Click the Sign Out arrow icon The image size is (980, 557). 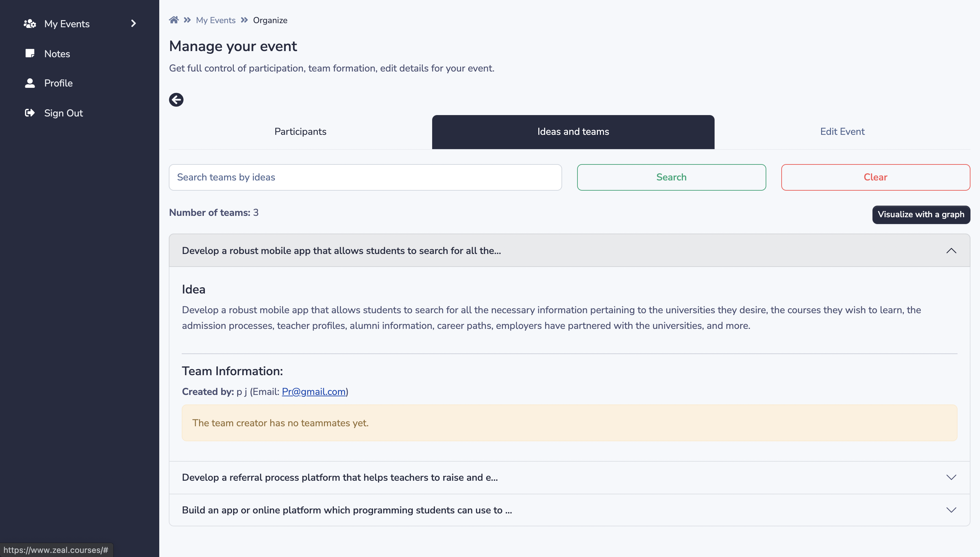coord(30,113)
